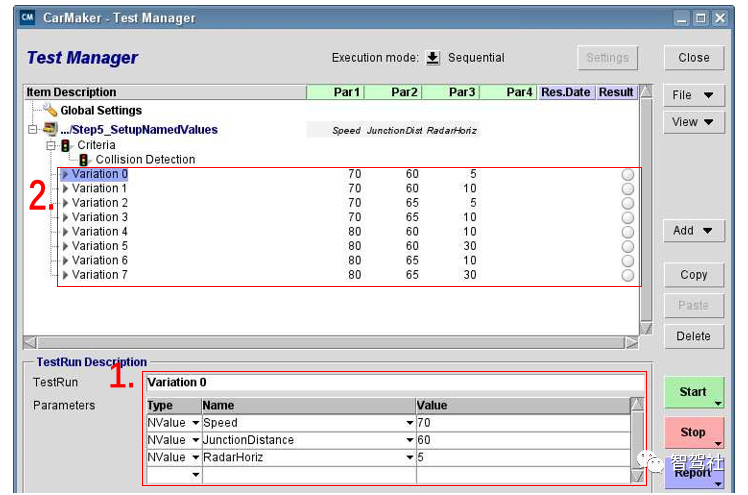Viewport: 748px width, 495px height.
Task: Click result circle for Variation 0
Action: pyautogui.click(x=628, y=175)
